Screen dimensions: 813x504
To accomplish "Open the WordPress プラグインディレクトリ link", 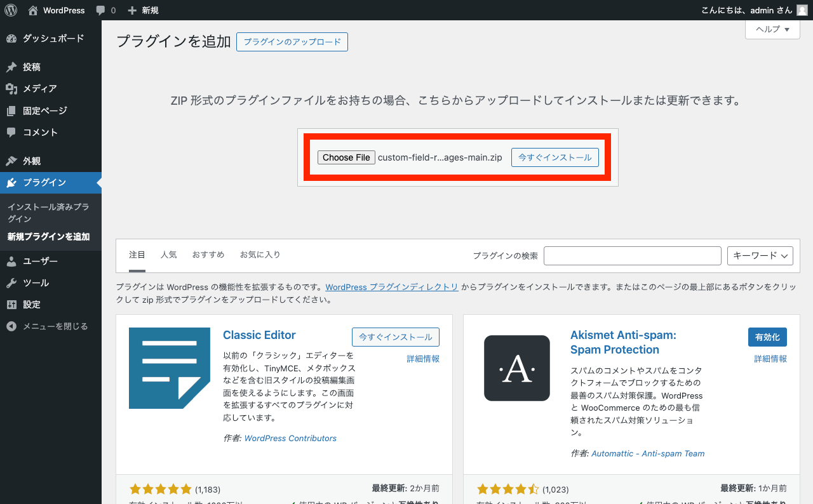I will [392, 287].
